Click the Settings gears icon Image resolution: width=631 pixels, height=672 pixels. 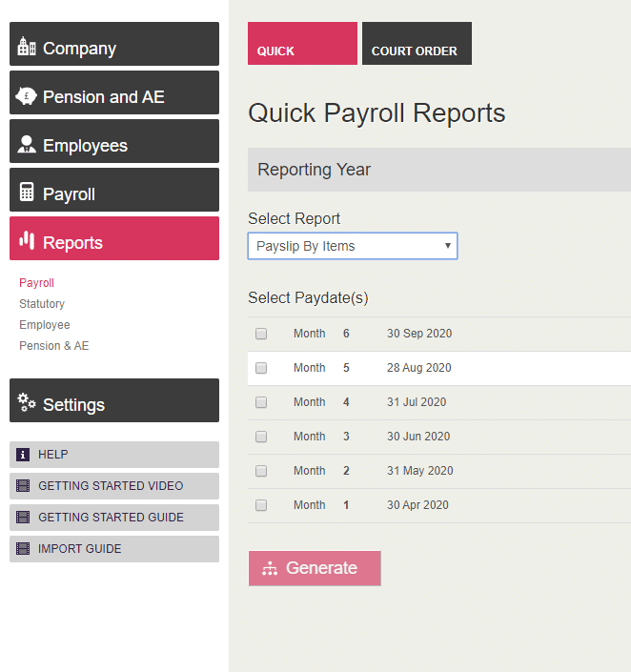coord(27,403)
